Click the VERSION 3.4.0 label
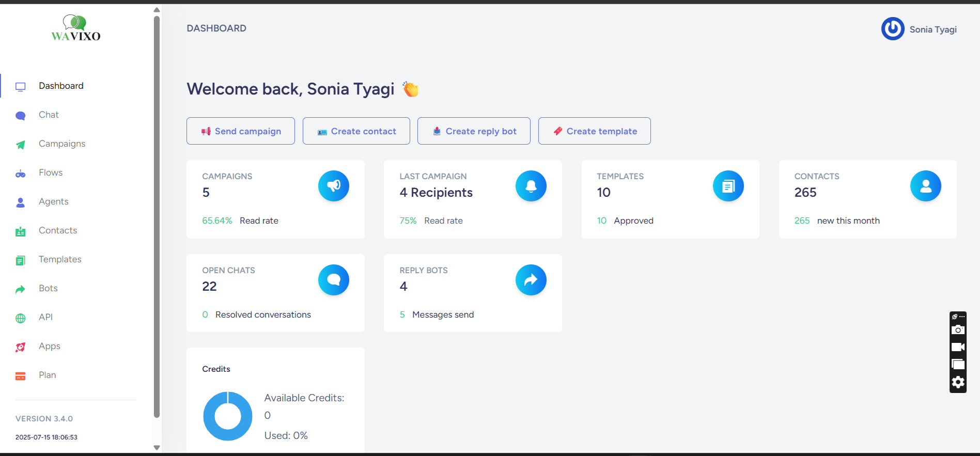The width and height of the screenshot is (980, 456). coord(44,419)
